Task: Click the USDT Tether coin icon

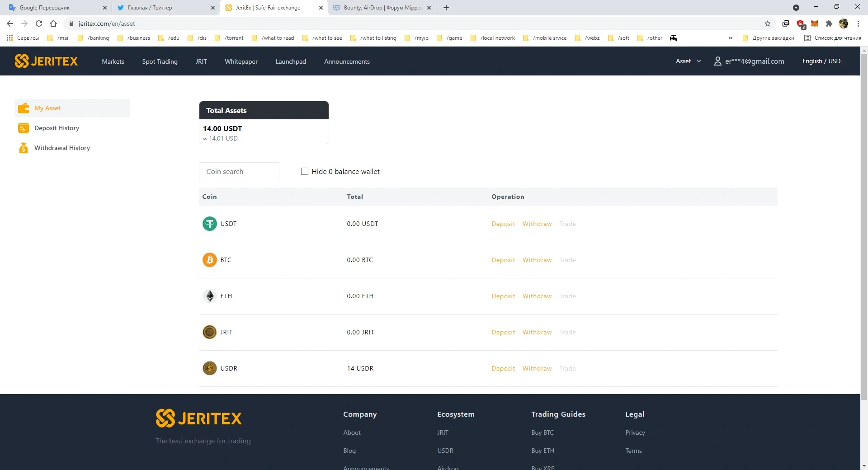Action: pyautogui.click(x=209, y=224)
